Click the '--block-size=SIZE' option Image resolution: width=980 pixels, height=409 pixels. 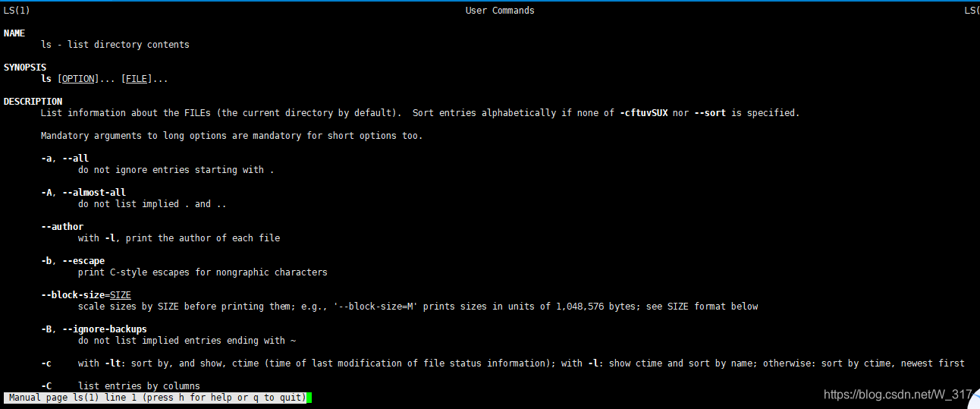[x=86, y=295]
